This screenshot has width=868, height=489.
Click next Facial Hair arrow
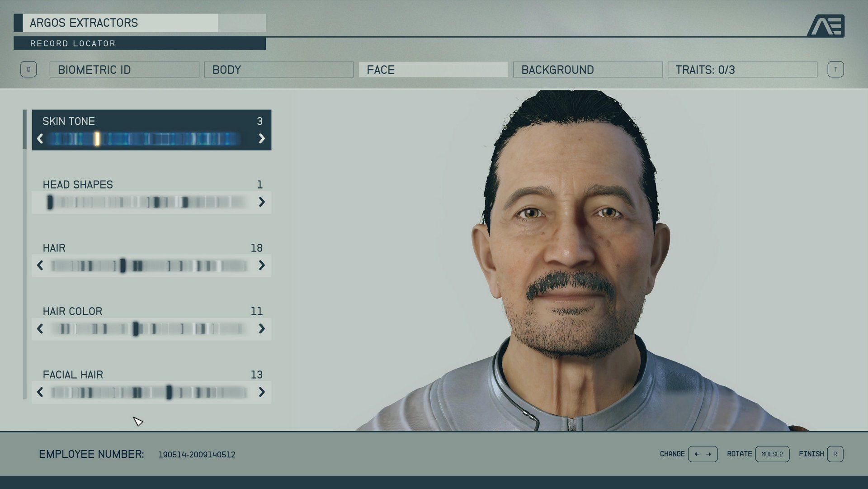(262, 392)
